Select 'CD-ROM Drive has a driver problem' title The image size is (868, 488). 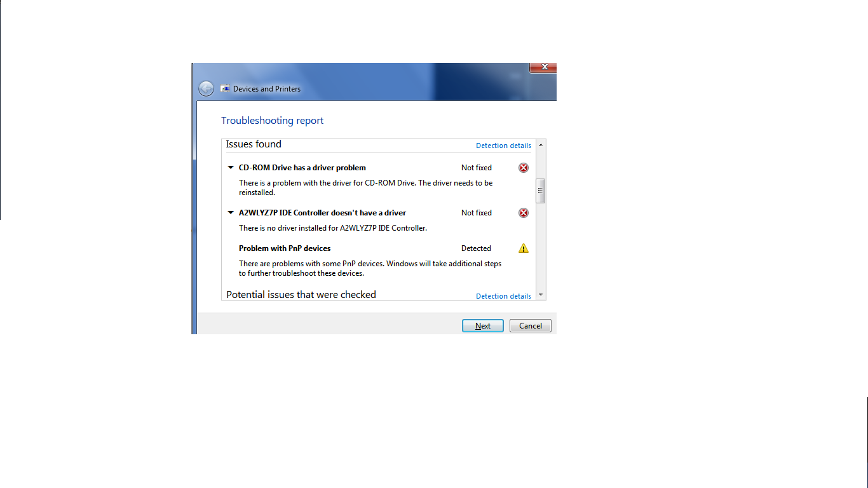[302, 168]
